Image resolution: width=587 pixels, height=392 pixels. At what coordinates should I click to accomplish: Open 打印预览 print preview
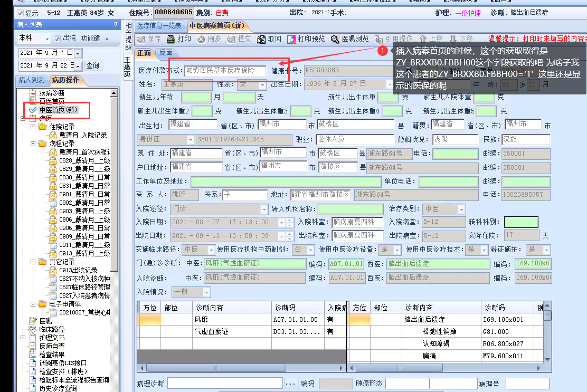[306, 39]
